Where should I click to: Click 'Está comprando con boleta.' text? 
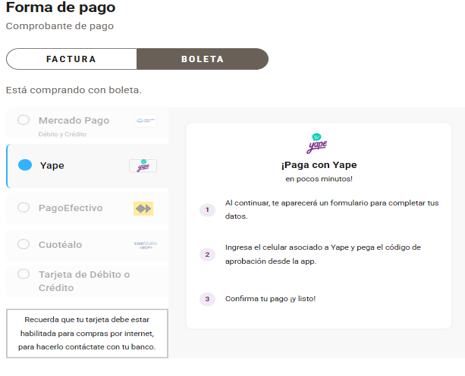(74, 90)
